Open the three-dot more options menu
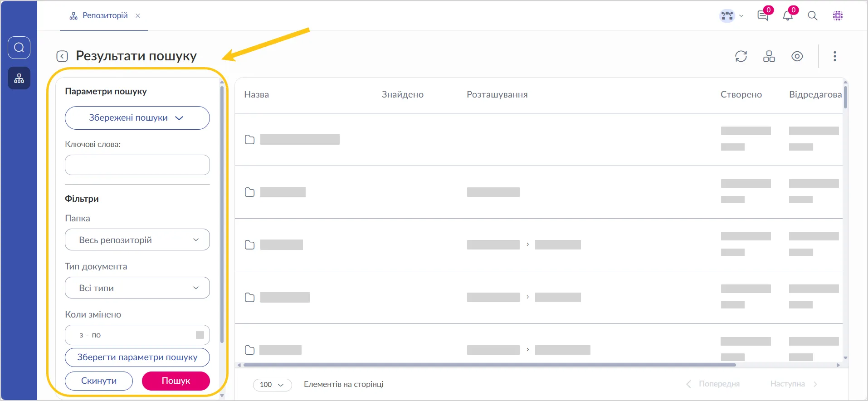868x401 pixels. coord(835,56)
